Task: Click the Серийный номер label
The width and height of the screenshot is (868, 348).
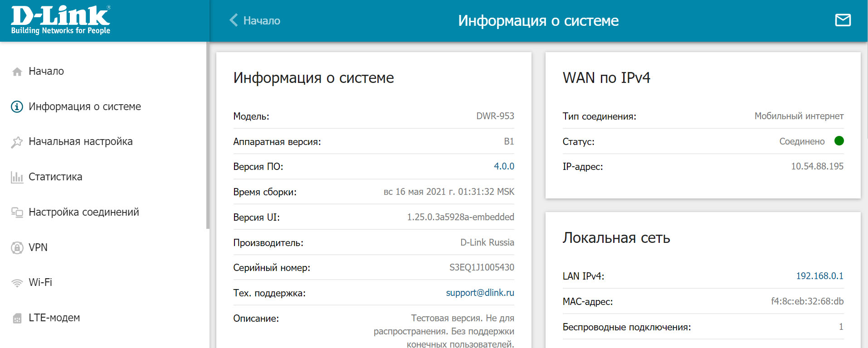Action: (x=272, y=268)
